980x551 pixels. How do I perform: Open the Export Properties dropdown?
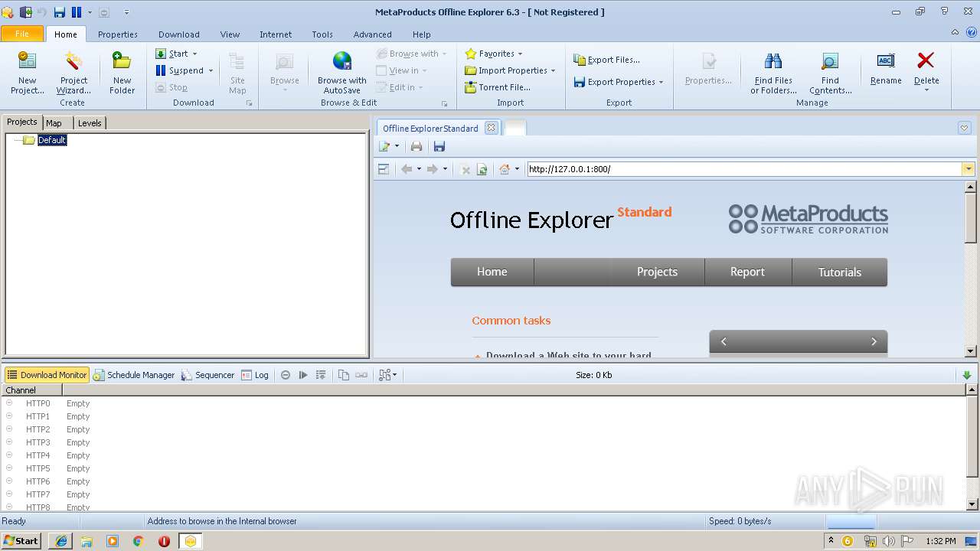coord(618,82)
